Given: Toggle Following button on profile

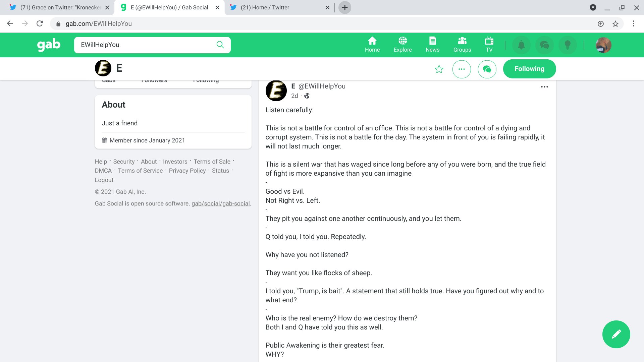Looking at the screenshot, I should click(529, 68).
